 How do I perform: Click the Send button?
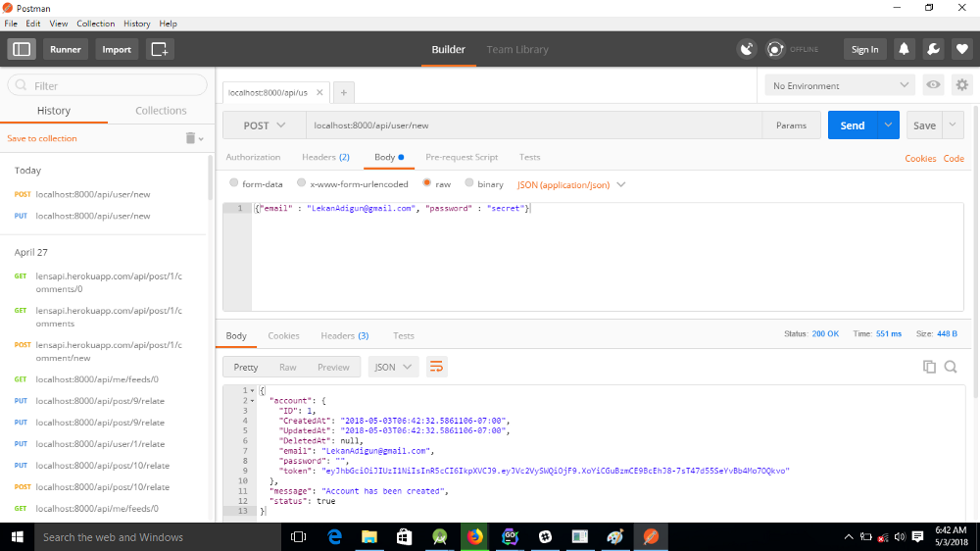pos(853,125)
